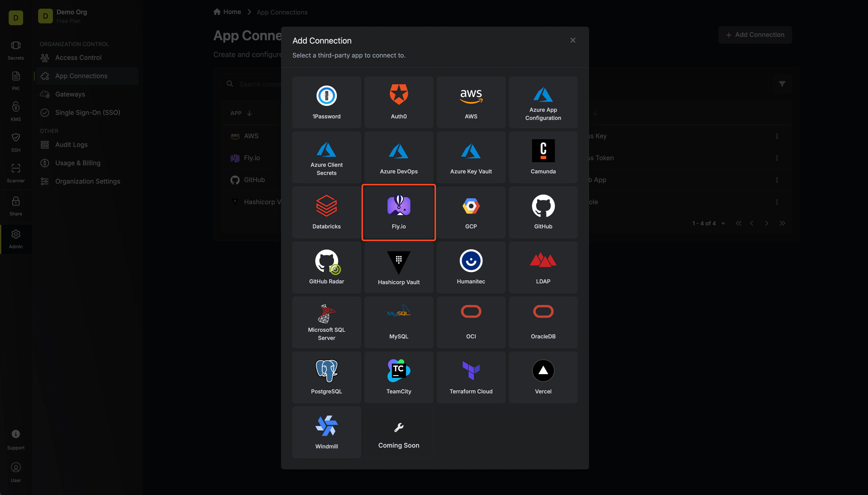868x495 pixels.
Task: Open the User account menu
Action: (x=16, y=473)
